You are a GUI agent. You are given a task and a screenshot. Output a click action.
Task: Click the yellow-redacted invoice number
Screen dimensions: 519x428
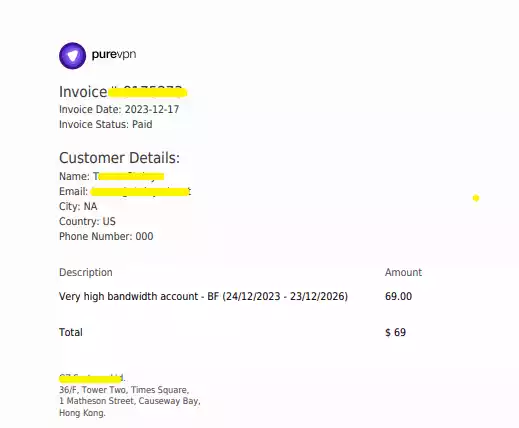point(148,92)
